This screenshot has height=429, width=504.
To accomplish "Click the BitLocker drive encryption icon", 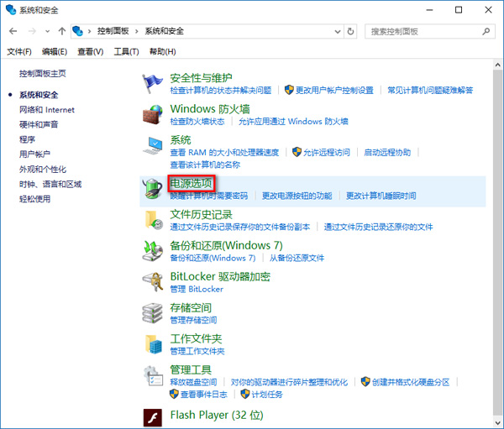I will 153,281.
